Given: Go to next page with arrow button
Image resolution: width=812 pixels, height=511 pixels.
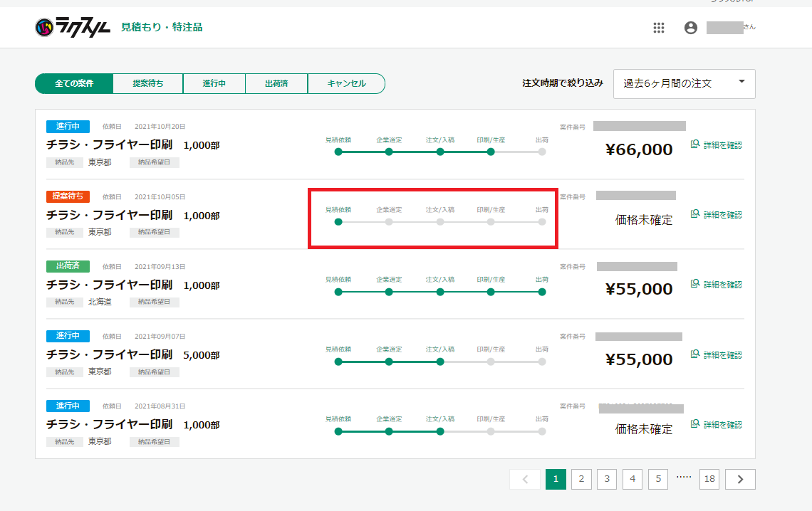Looking at the screenshot, I should [x=740, y=480].
